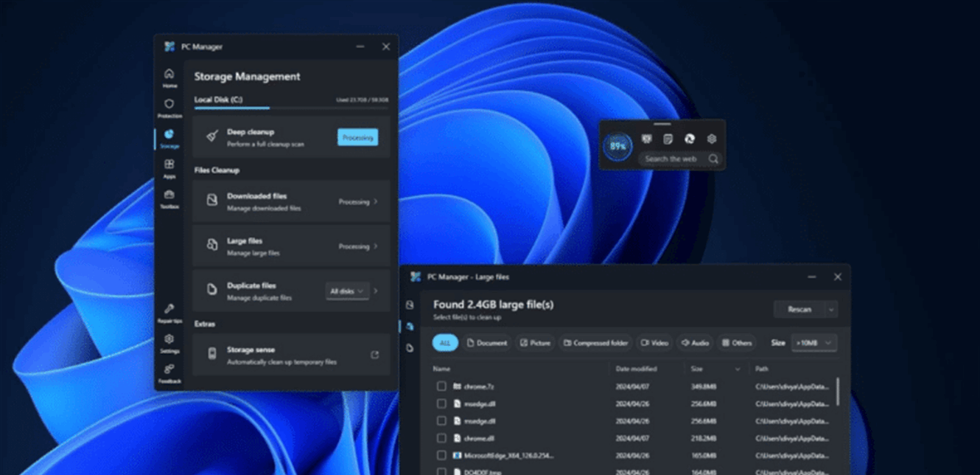This screenshot has height=475, width=980.
Task: Tick the checkbox for chrome.dll
Action: point(441,439)
